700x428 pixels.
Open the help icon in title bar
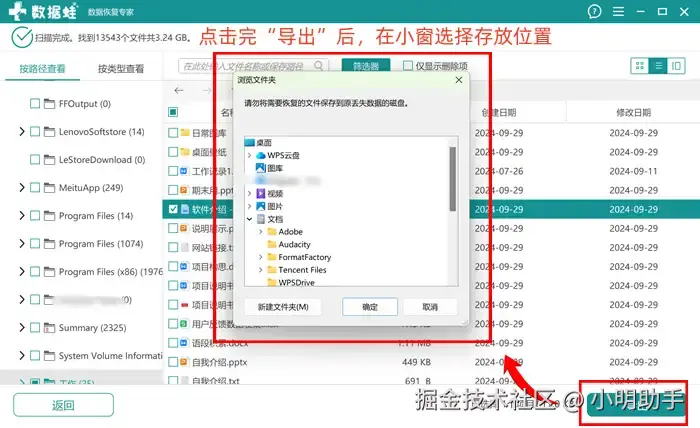click(594, 11)
